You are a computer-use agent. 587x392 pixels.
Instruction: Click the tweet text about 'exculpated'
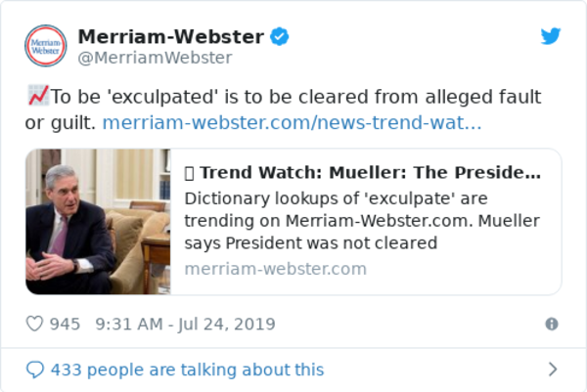click(283, 109)
